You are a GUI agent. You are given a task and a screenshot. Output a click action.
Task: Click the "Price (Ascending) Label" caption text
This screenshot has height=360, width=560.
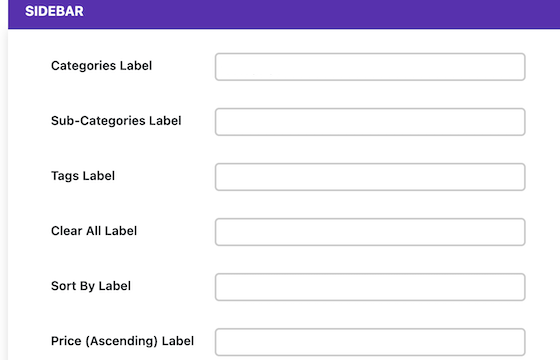pyautogui.click(x=122, y=341)
